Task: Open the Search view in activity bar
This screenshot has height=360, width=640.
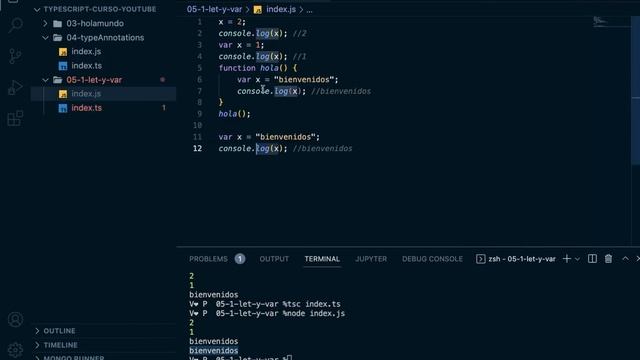Action: 16,25
